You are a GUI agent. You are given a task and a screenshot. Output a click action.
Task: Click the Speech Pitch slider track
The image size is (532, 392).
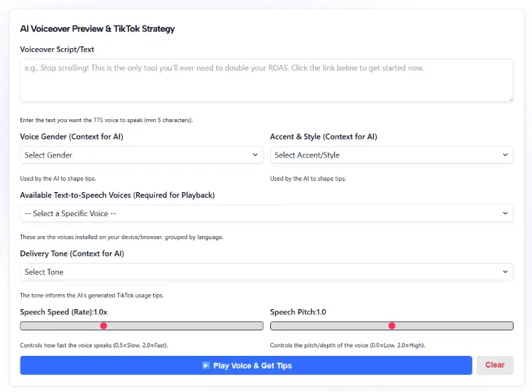392,326
